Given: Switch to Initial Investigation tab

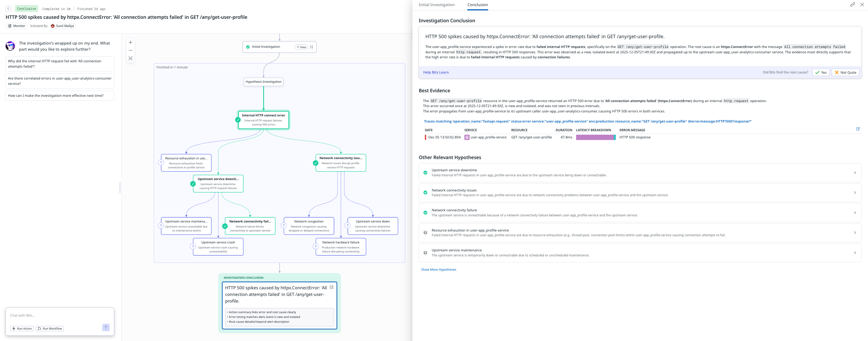Looking at the screenshot, I should (436, 5).
